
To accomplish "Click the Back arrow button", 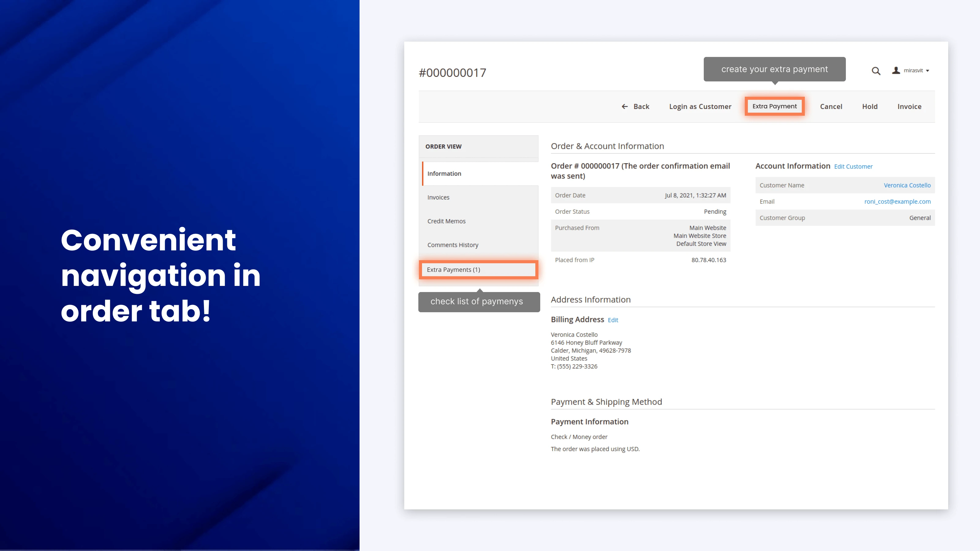I will click(635, 107).
